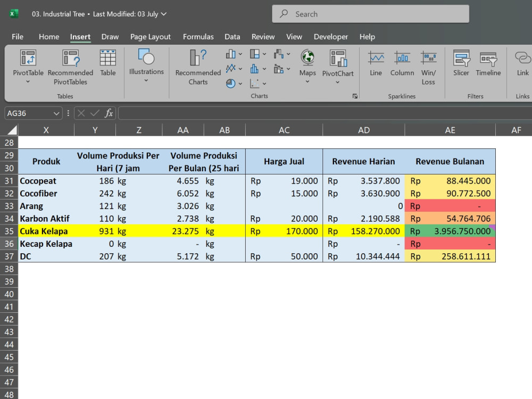This screenshot has width=532, height=399.
Task: Insert a PivotChart
Action: point(338,67)
